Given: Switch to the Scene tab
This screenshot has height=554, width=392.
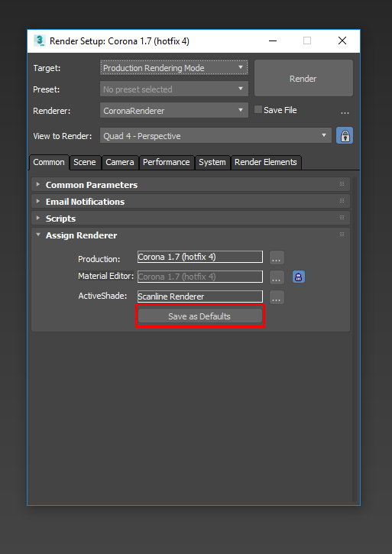Looking at the screenshot, I should 85,162.
